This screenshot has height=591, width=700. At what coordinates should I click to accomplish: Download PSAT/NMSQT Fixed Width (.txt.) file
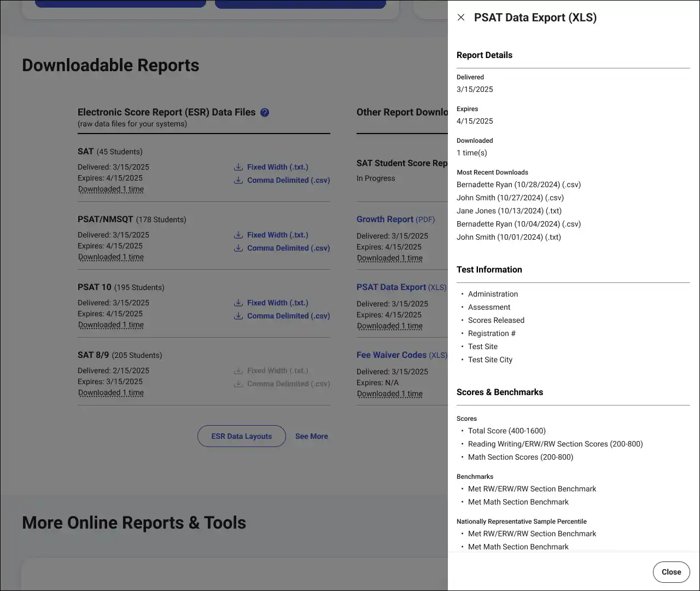pos(277,235)
